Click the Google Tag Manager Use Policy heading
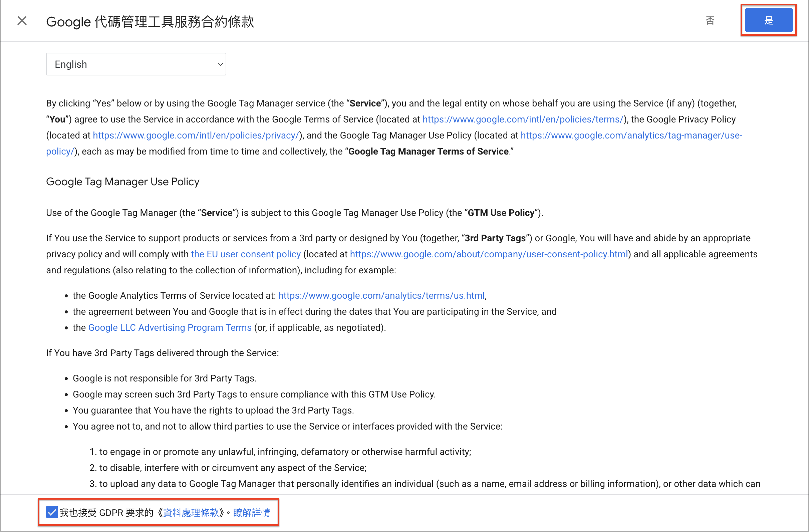 click(123, 182)
